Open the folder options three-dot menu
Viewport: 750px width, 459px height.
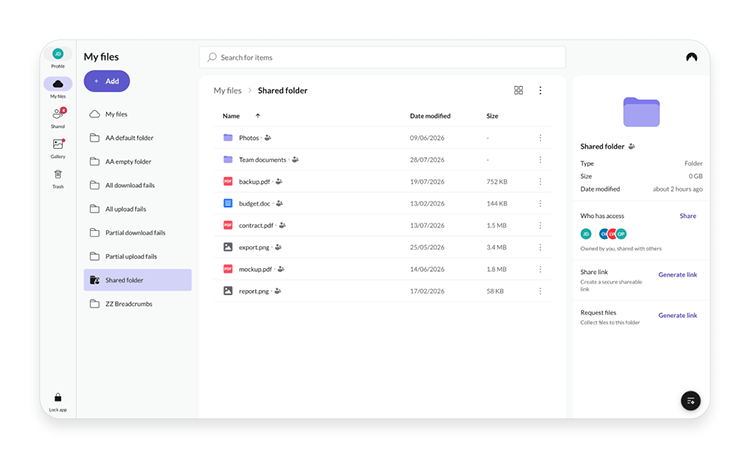tap(540, 90)
